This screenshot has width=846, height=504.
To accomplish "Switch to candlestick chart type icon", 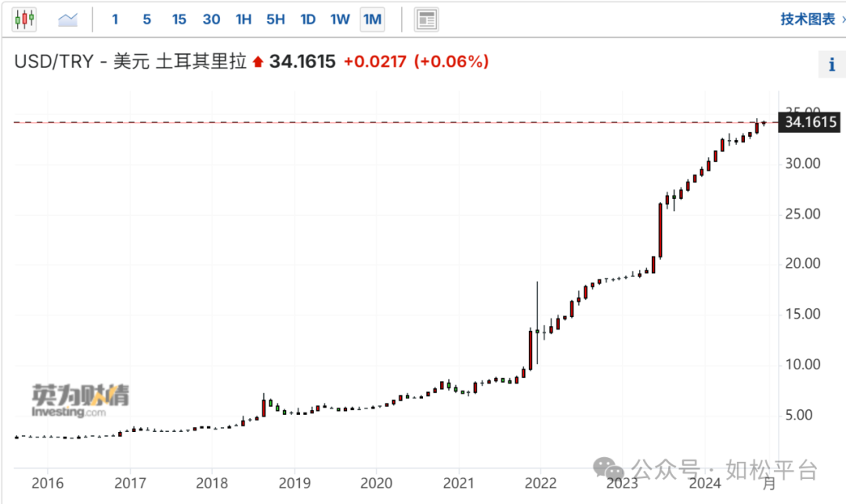I will [24, 20].
